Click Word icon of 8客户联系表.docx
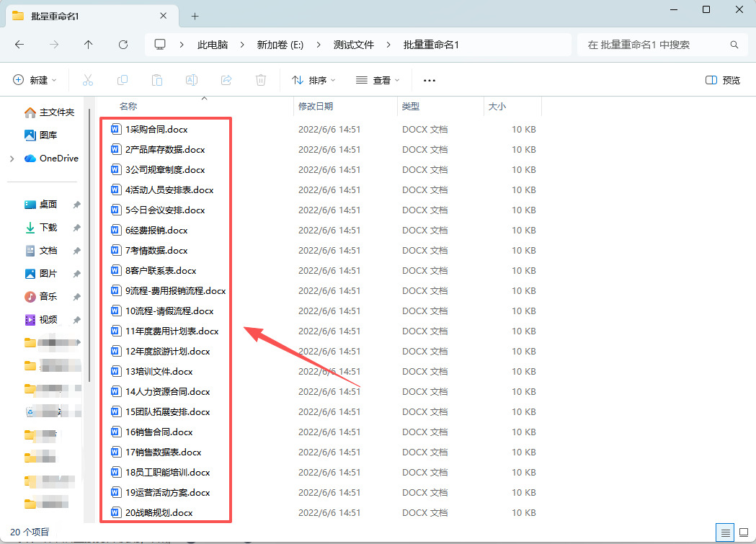The height and width of the screenshot is (544, 756). click(116, 270)
